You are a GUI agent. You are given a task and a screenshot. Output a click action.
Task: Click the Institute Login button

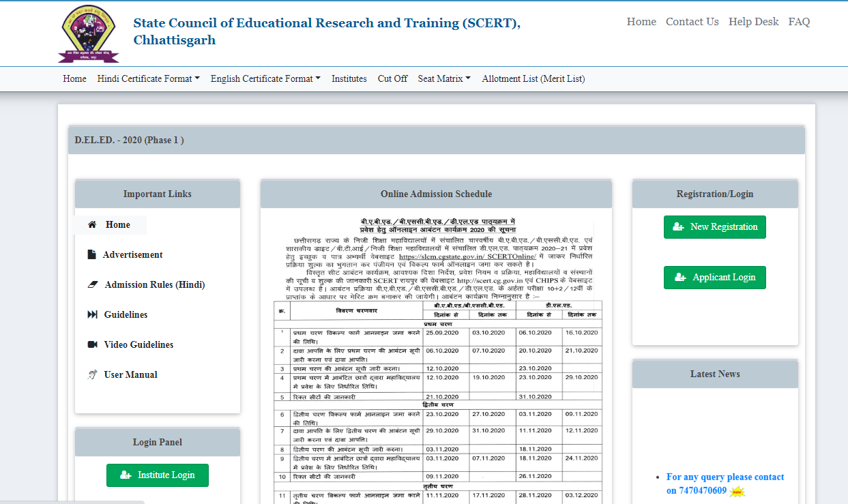[x=158, y=475]
